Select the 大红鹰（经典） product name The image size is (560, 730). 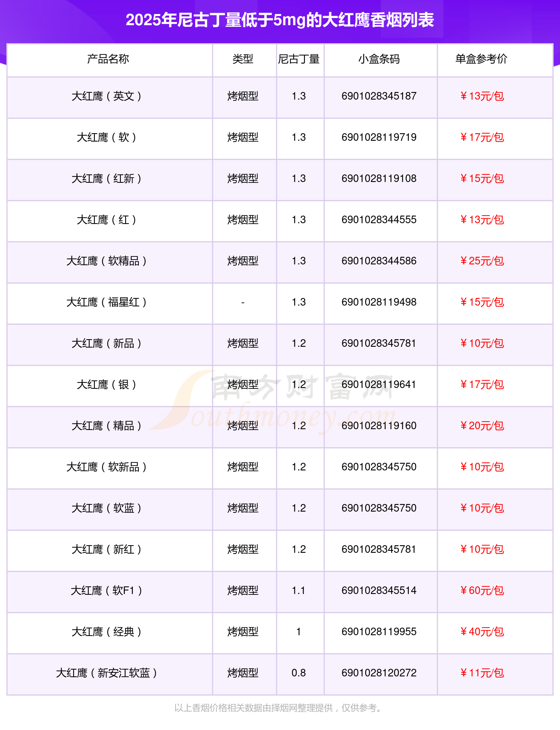click(106, 632)
